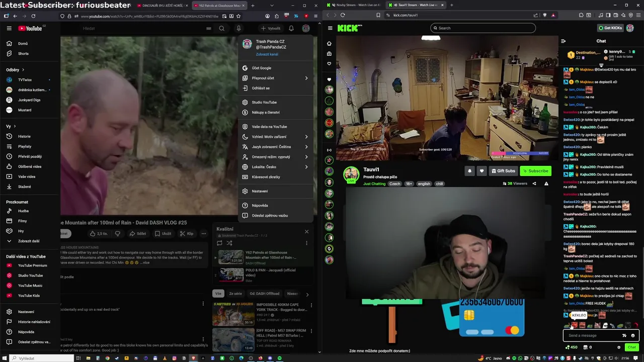Expand Jazyk zobrazení: Čeština submenu
644x362 pixels.
tap(275, 147)
